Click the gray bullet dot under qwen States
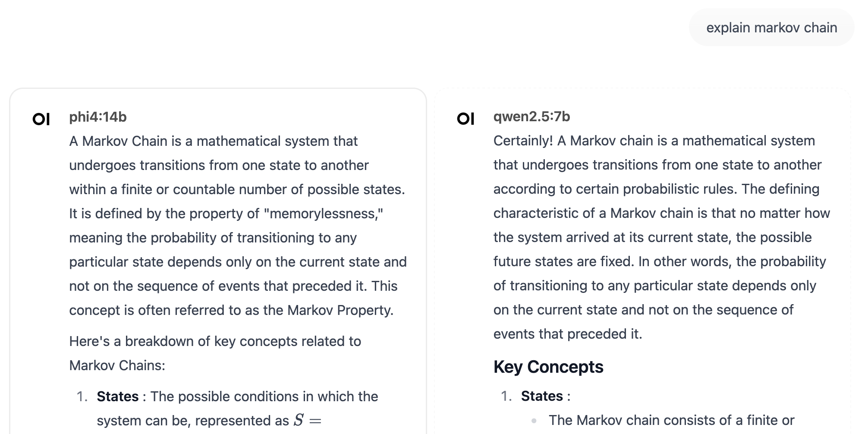Screen dimensions: 868x434 (534, 421)
